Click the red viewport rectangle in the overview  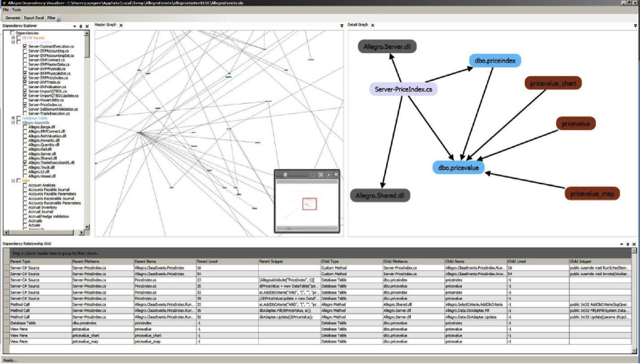pyautogui.click(x=309, y=203)
